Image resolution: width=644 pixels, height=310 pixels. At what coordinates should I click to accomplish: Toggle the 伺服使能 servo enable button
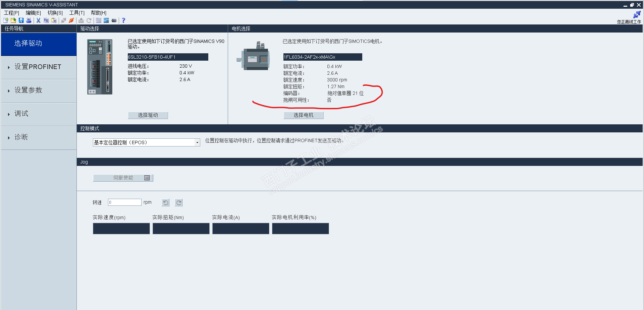[x=123, y=178]
